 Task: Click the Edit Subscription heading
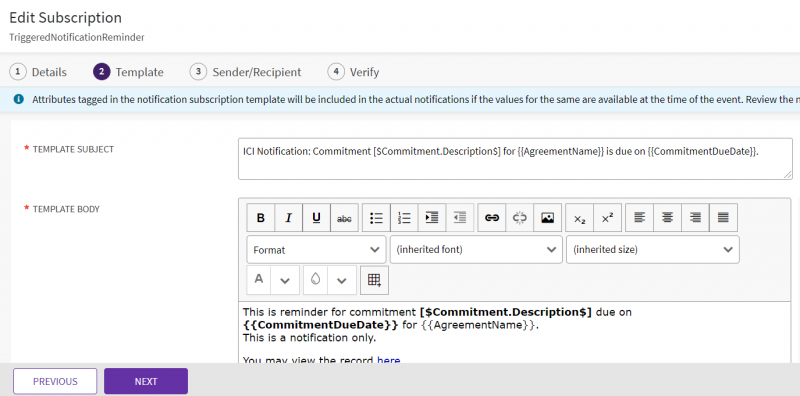(x=65, y=17)
